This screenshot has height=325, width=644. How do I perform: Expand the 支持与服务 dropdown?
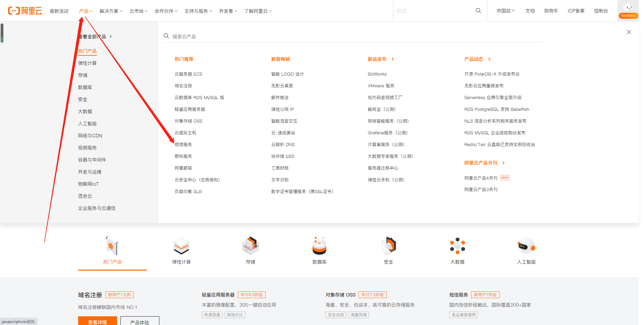pos(198,11)
